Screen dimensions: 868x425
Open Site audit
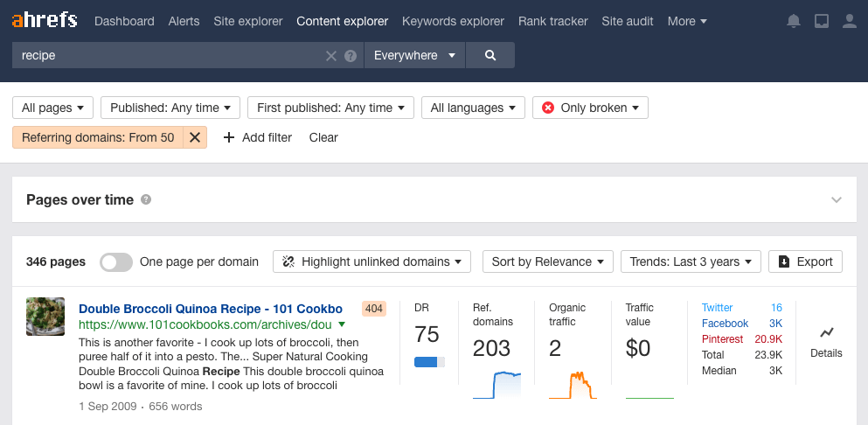tap(628, 21)
